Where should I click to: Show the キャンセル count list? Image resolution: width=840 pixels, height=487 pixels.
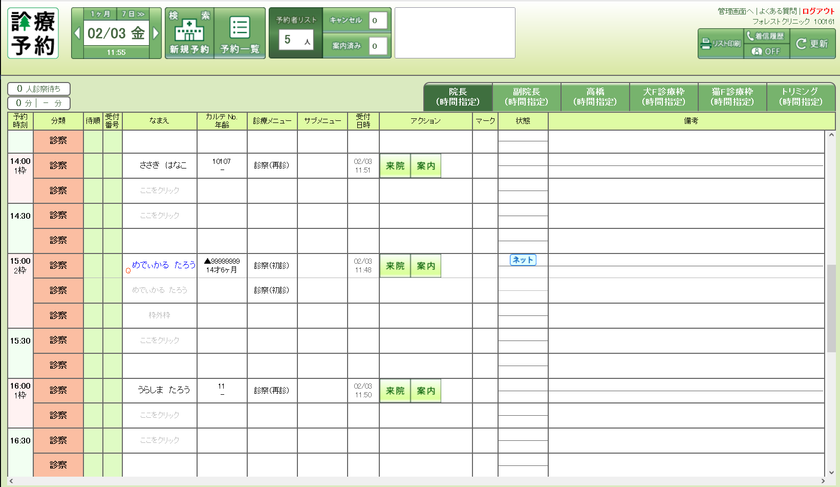click(357, 20)
